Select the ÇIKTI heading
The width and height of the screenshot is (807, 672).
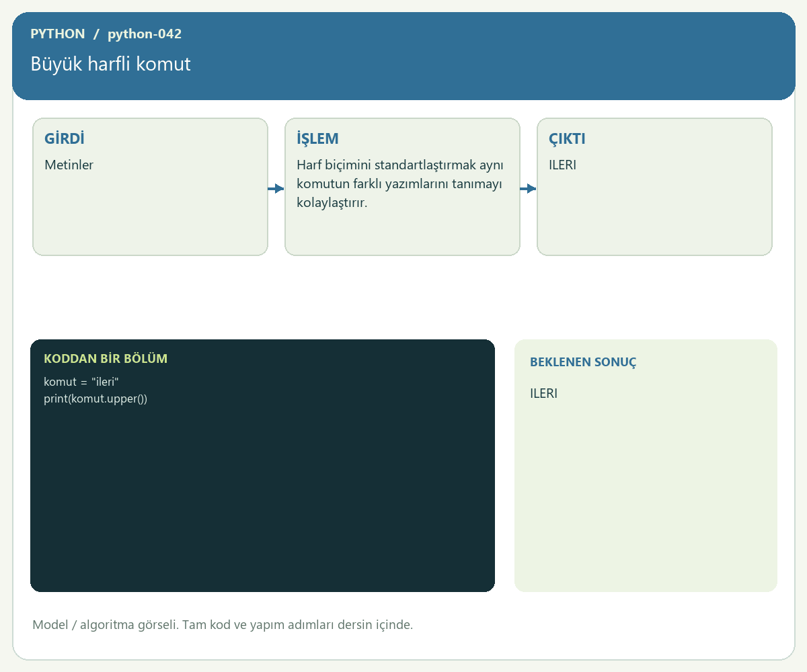(567, 139)
